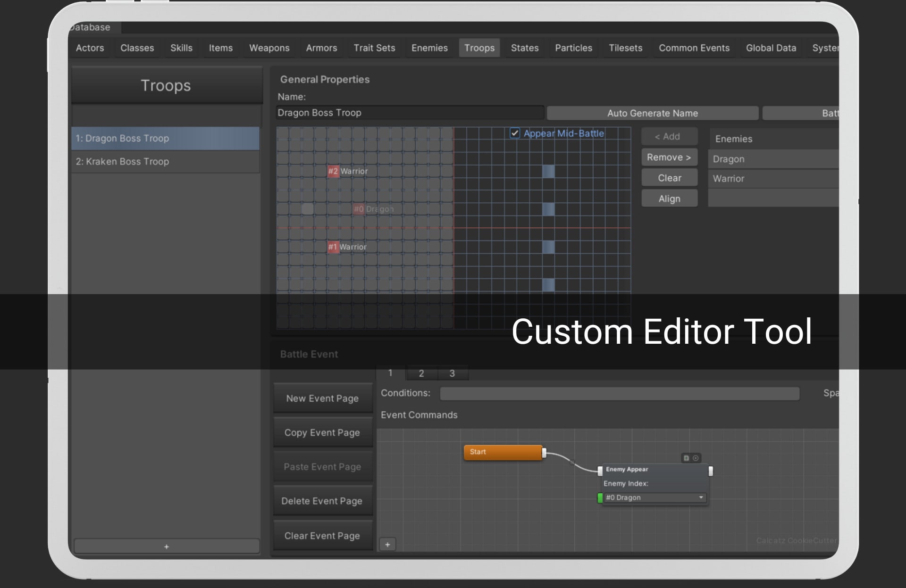Click the circular target icon above Enemy Appear node
The height and width of the screenshot is (588, 906).
click(696, 458)
